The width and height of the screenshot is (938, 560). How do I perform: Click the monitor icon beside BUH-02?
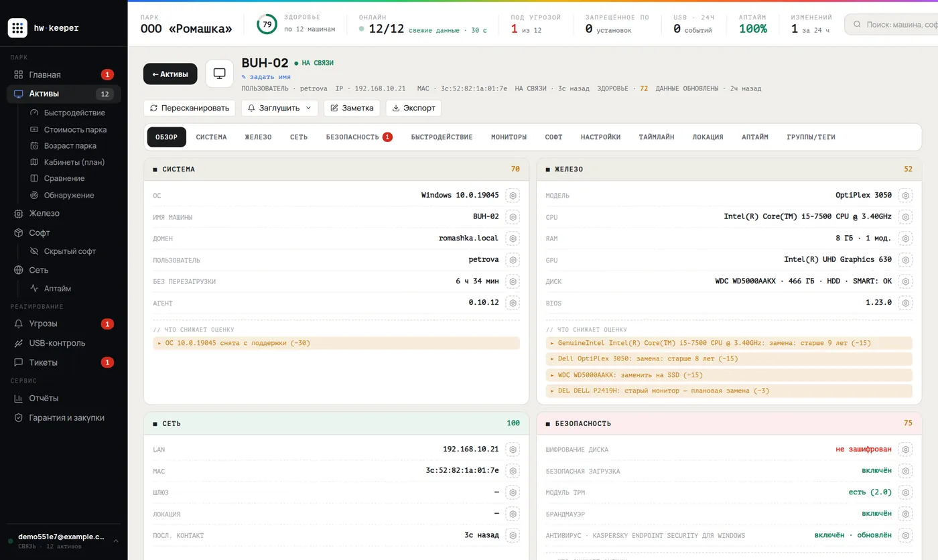(x=219, y=74)
